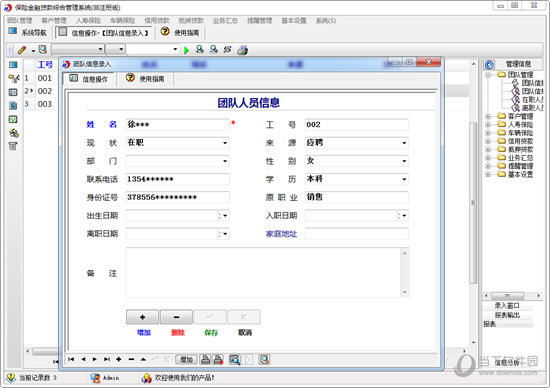Click the 联系电话 input field
The height and width of the screenshot is (388, 550).
[x=177, y=179]
